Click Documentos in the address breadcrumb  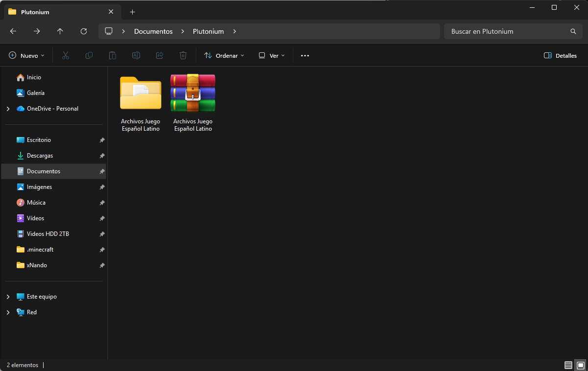click(153, 31)
